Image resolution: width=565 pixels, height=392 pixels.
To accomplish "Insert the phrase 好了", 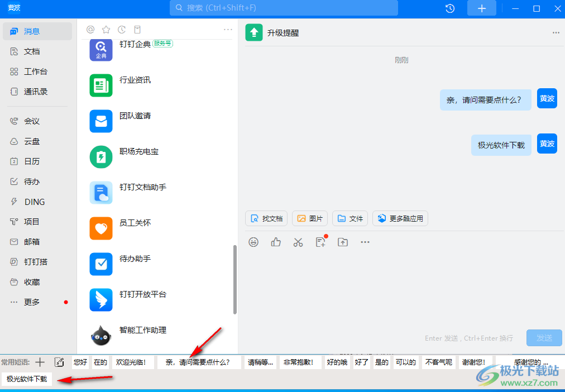I will coord(361,362).
